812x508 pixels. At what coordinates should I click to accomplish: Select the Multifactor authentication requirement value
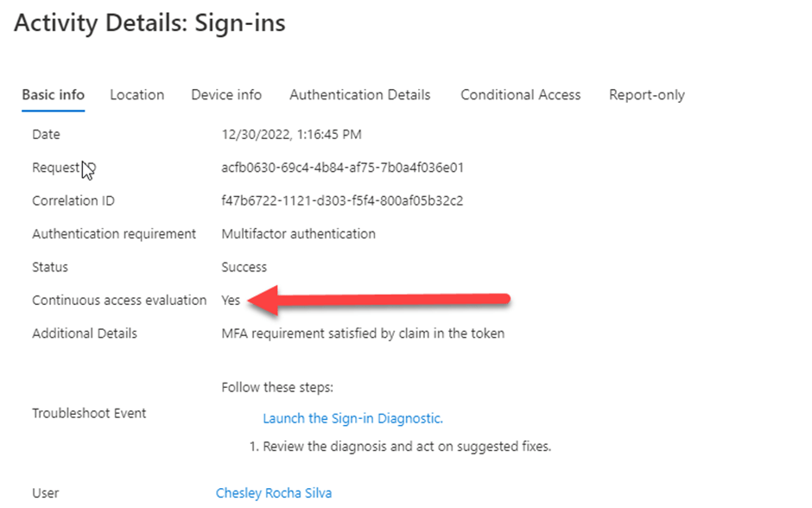point(298,234)
